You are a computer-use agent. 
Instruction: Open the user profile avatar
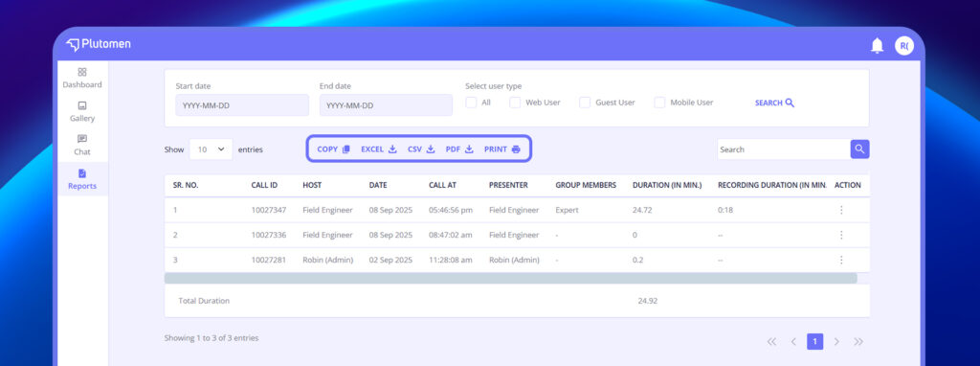click(x=903, y=46)
